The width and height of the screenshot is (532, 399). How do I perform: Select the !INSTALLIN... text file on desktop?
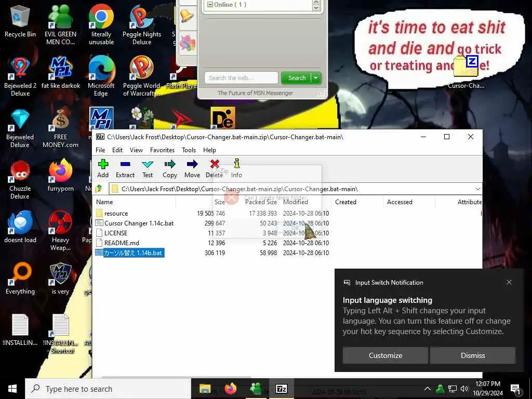click(x=20, y=330)
